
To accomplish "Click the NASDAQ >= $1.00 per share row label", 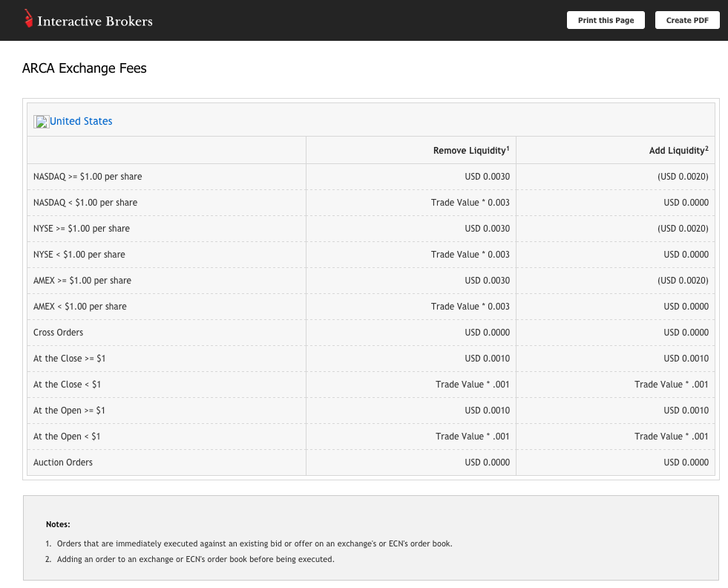I will point(88,177).
